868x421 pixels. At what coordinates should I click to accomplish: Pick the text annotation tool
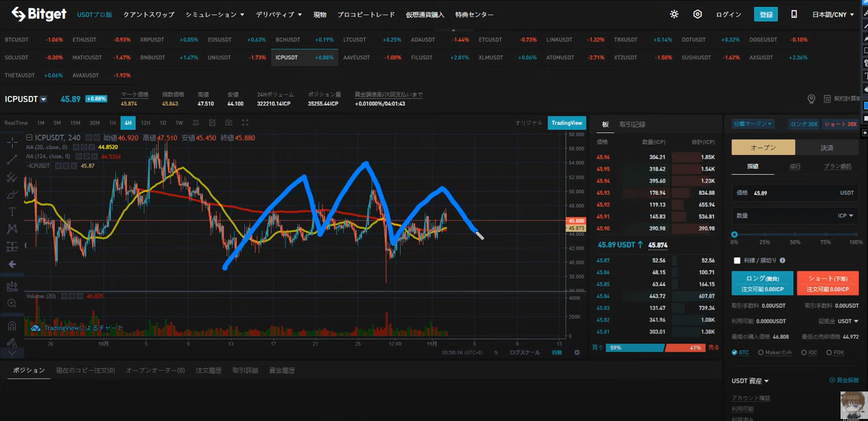pos(12,212)
